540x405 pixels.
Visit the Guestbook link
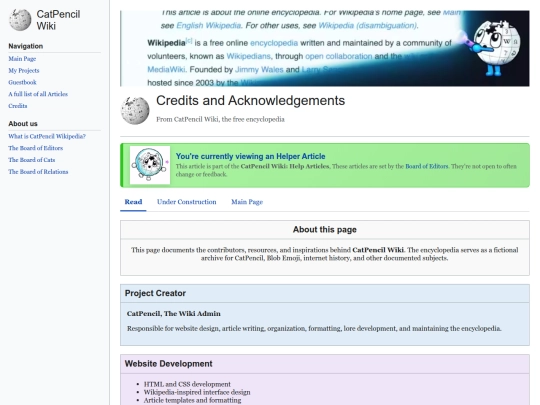click(22, 82)
